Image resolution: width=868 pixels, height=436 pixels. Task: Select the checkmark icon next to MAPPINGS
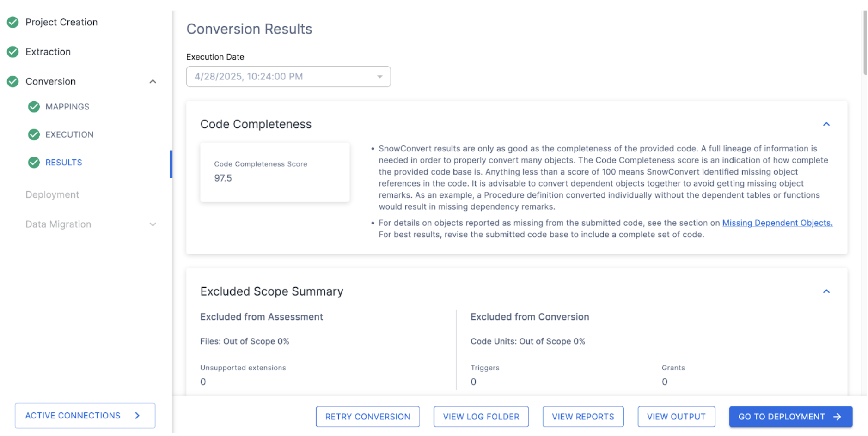click(x=34, y=107)
